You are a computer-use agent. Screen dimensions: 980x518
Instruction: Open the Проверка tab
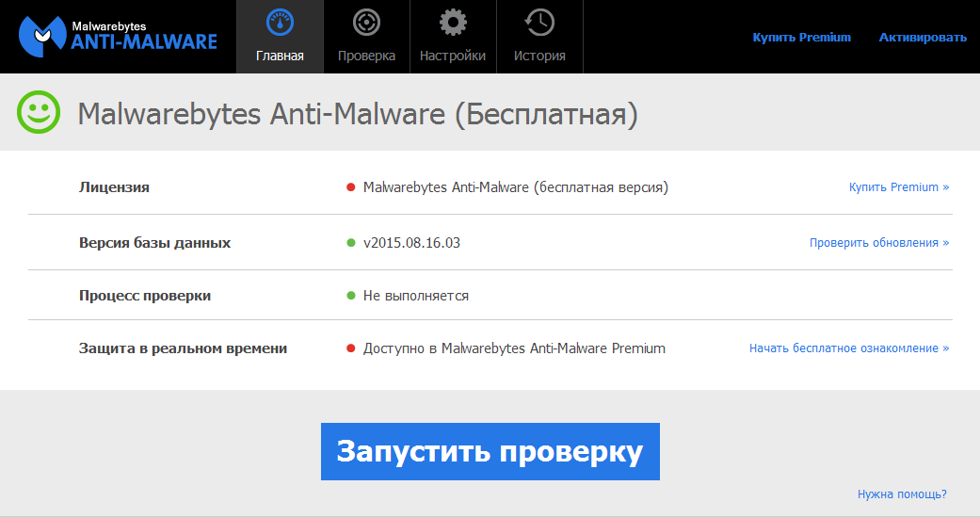pyautogui.click(x=366, y=56)
